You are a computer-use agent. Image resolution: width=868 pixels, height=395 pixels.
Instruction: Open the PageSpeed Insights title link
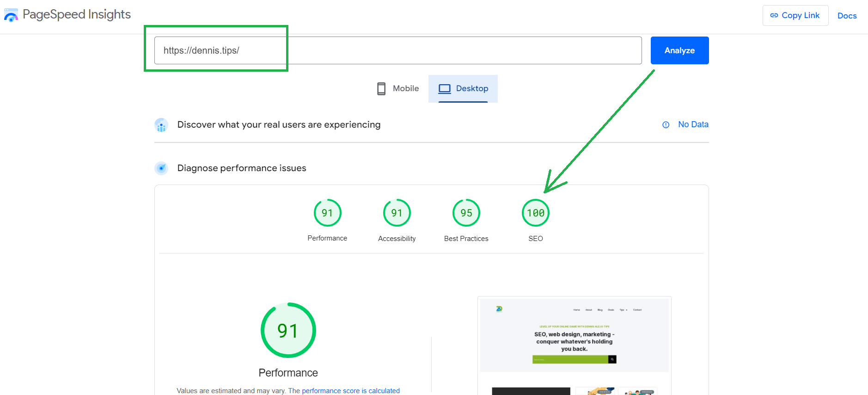[x=77, y=14]
